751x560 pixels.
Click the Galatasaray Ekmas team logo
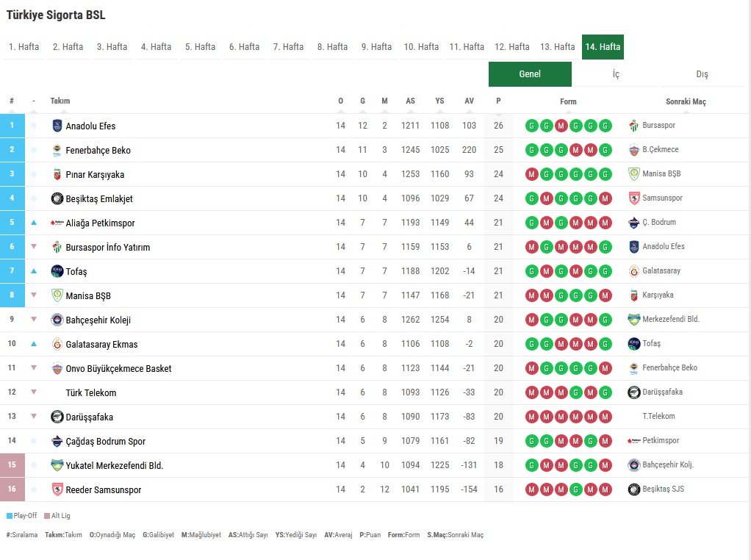(x=57, y=344)
